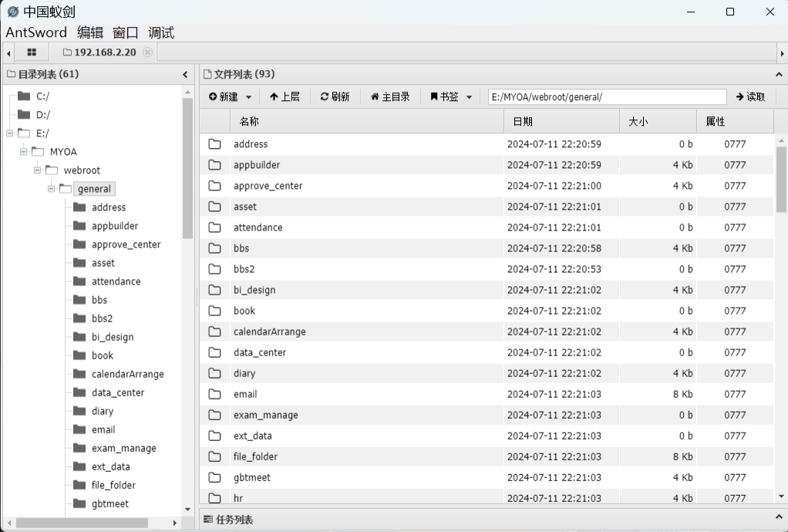The width and height of the screenshot is (788, 532).
Task: Select D:/ drive in tree
Action: pyautogui.click(x=43, y=115)
